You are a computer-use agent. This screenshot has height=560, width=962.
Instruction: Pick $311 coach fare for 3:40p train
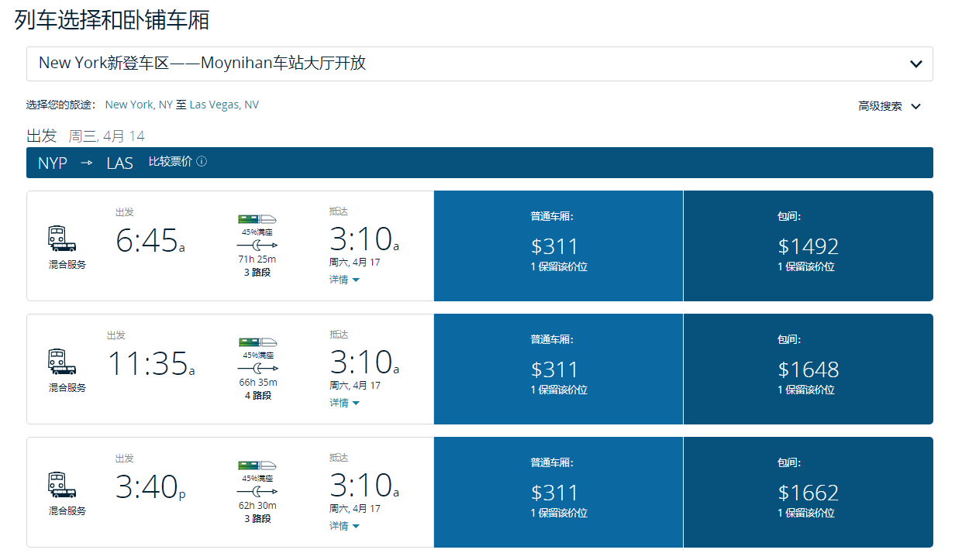[x=558, y=493]
